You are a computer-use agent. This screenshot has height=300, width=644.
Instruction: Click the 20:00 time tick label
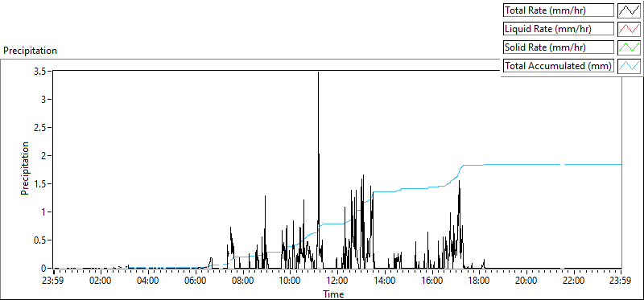(526, 281)
